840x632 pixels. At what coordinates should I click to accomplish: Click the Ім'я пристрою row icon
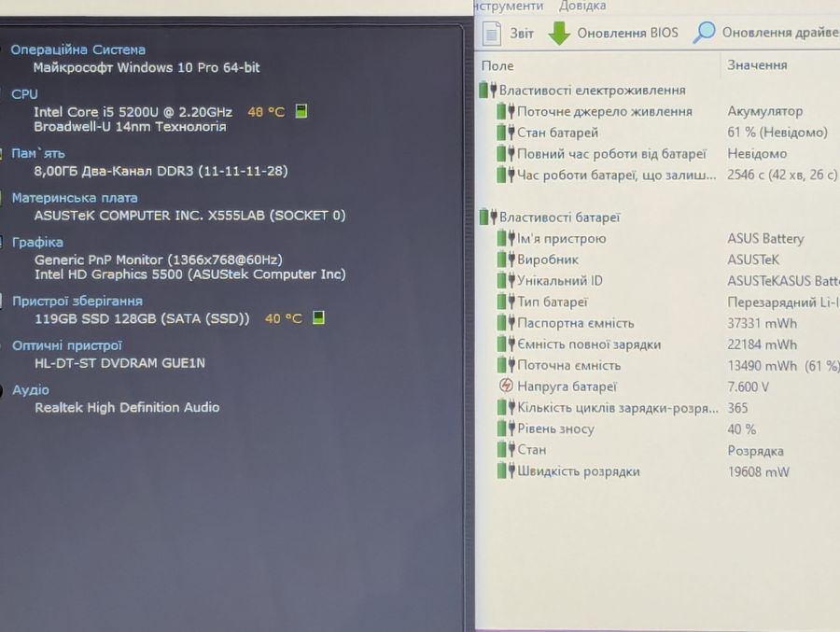click(506, 239)
